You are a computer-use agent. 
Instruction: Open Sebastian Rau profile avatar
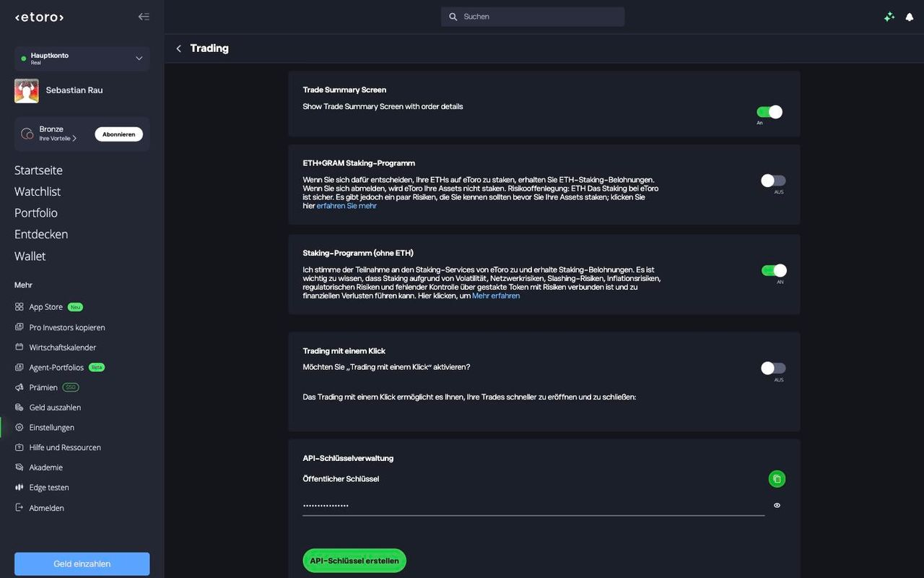27,91
